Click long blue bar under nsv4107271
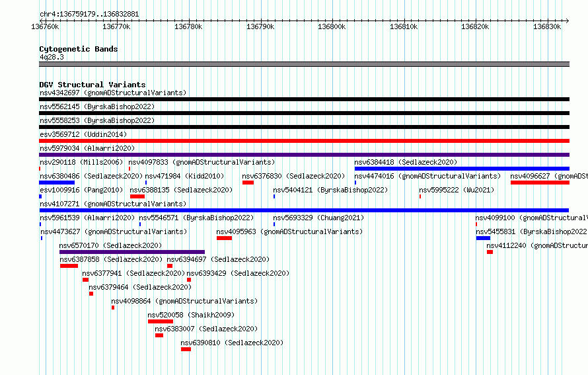 (x=304, y=210)
